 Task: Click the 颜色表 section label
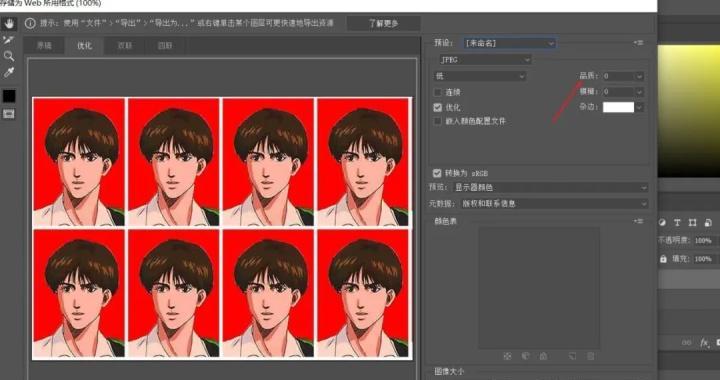point(445,221)
